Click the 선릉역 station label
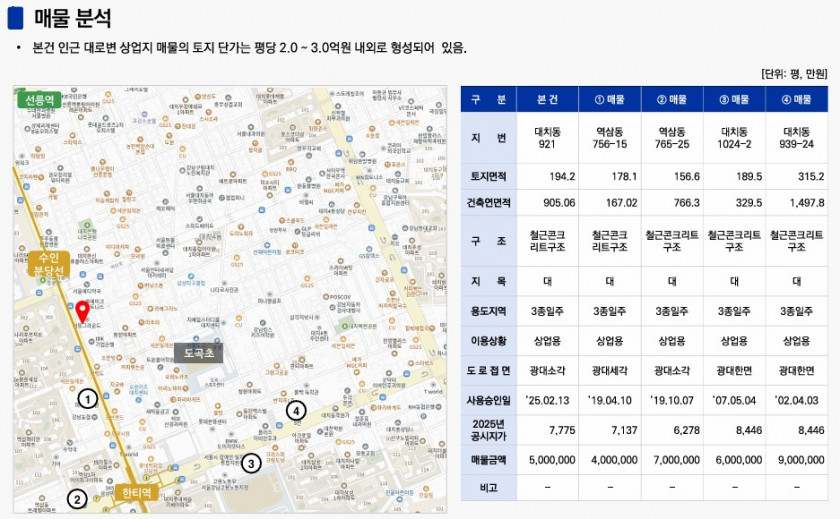Viewport: 840px width, 519px height. click(37, 98)
